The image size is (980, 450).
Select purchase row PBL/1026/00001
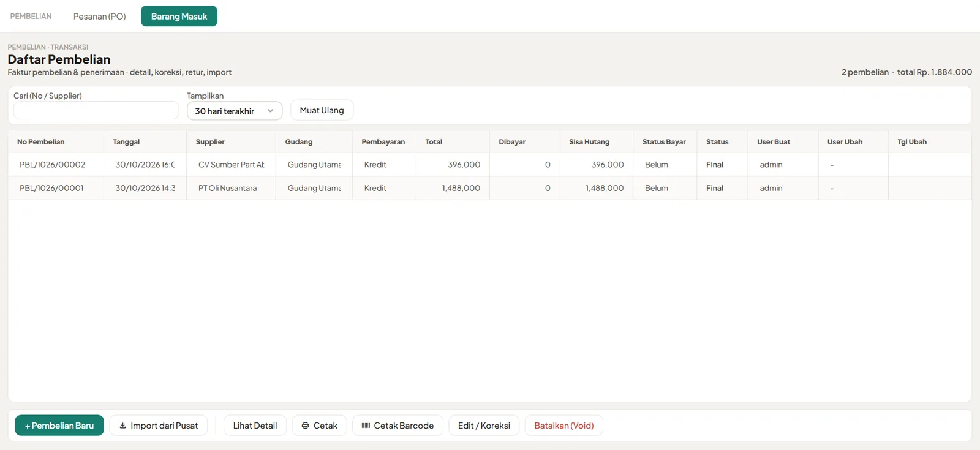coord(489,188)
